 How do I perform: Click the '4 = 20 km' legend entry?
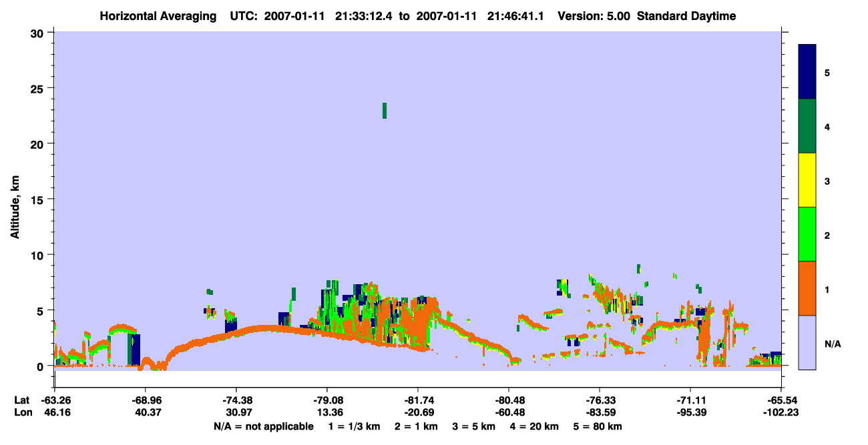[535, 426]
